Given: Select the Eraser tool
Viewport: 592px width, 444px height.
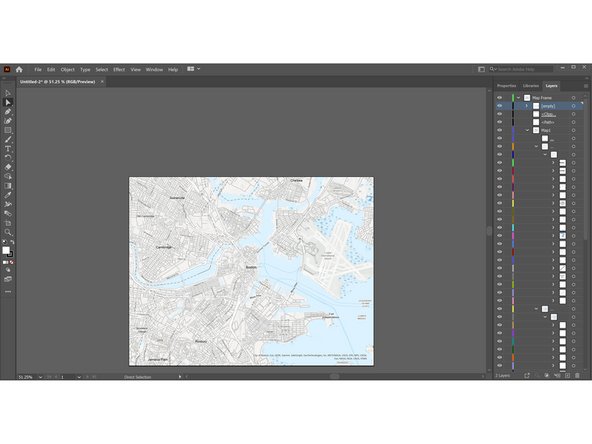Looking at the screenshot, I should point(8,167).
